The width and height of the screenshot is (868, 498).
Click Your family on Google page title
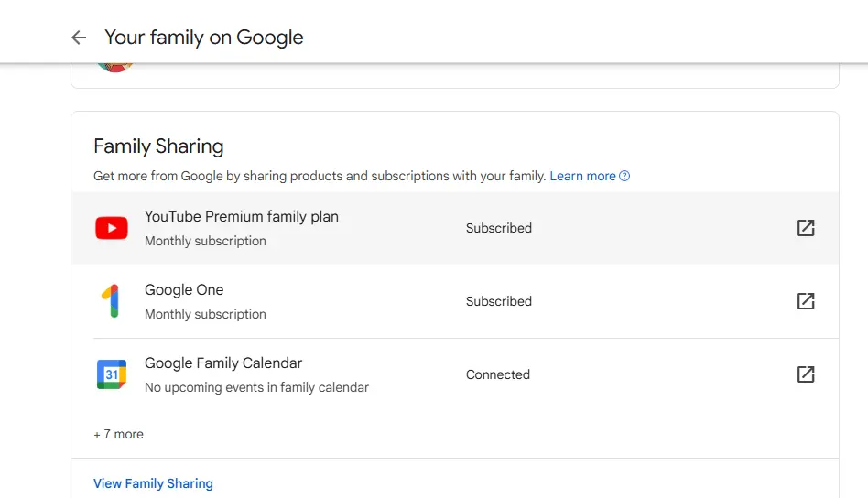coord(204,38)
